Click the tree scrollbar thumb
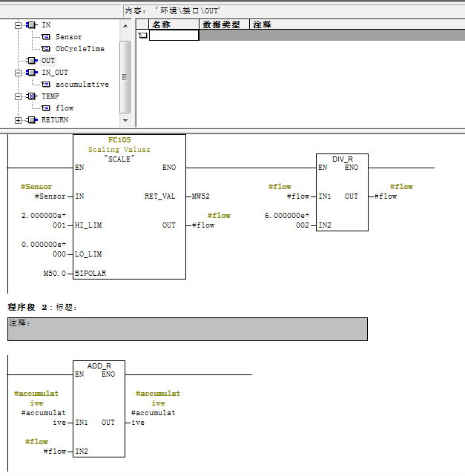Screen dimensions: 465x476 [125, 77]
